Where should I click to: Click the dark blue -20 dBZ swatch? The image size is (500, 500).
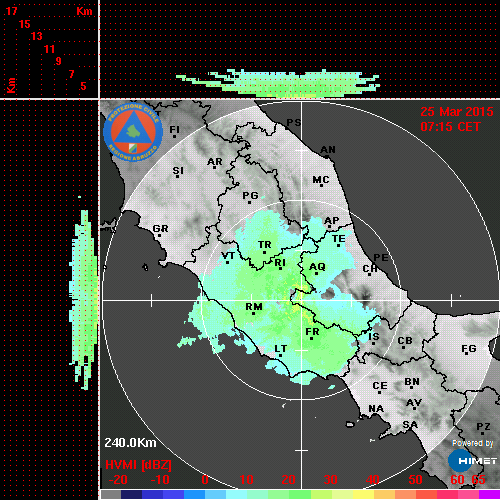click(x=131, y=495)
